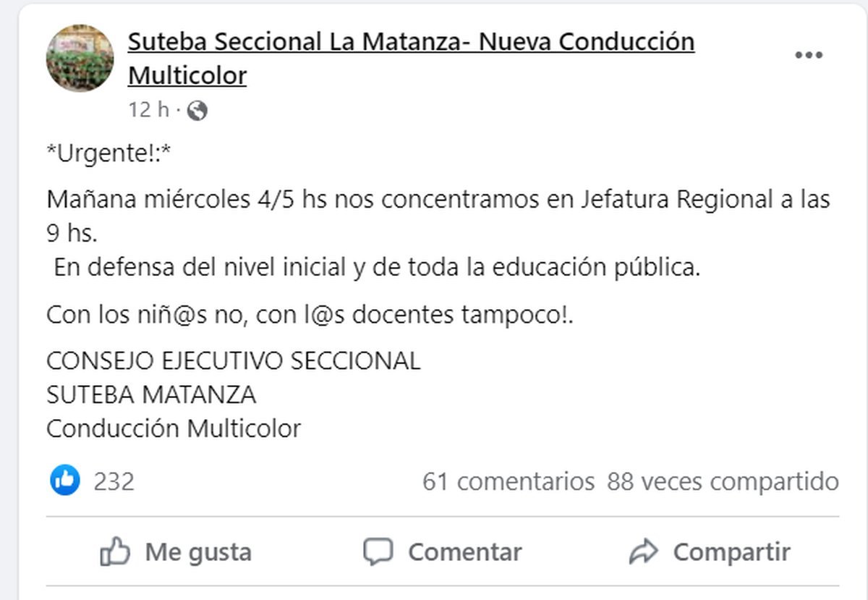
Task: Click the Compartir share arrow icon
Action: coord(646,552)
